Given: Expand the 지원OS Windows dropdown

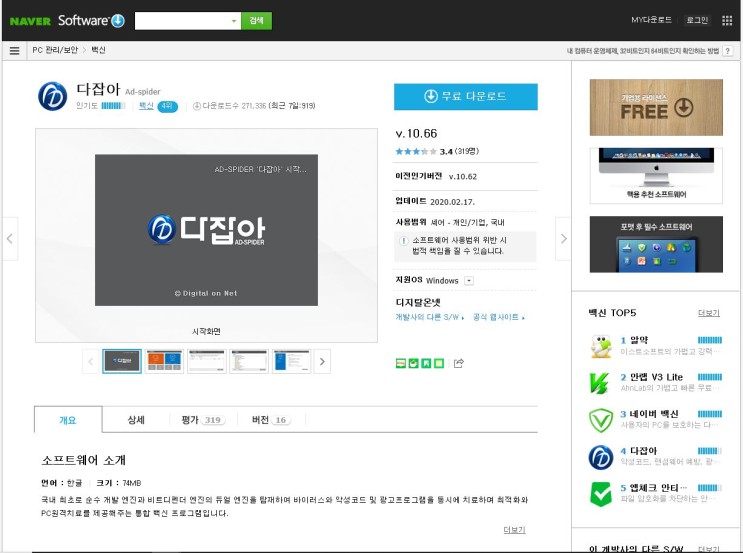Looking at the screenshot, I should click(x=469, y=281).
